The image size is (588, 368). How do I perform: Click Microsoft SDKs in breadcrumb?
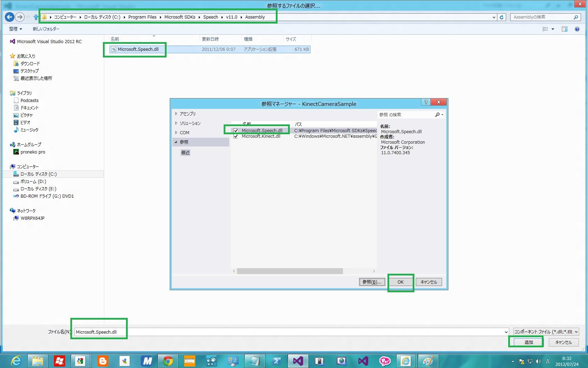[x=180, y=17]
